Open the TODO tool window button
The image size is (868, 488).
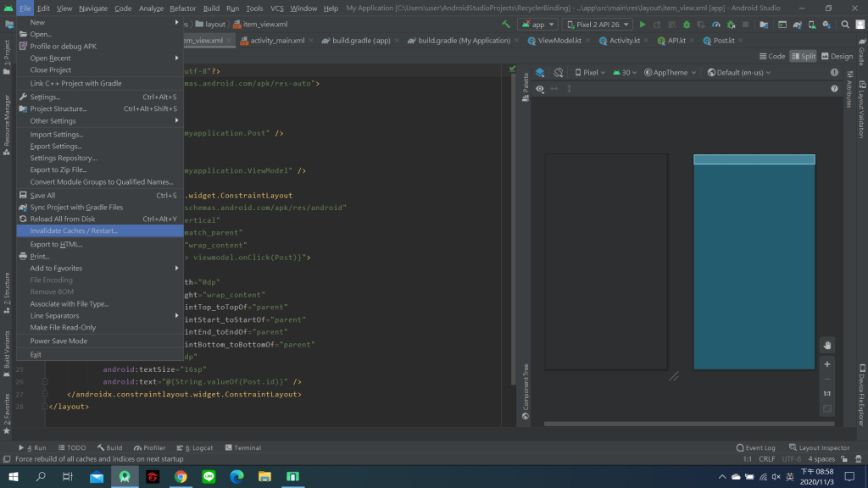[72, 447]
